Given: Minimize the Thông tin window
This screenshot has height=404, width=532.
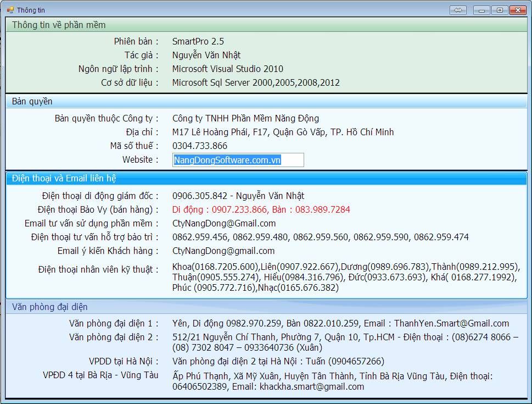Looking at the screenshot, I should pyautogui.click(x=481, y=10).
